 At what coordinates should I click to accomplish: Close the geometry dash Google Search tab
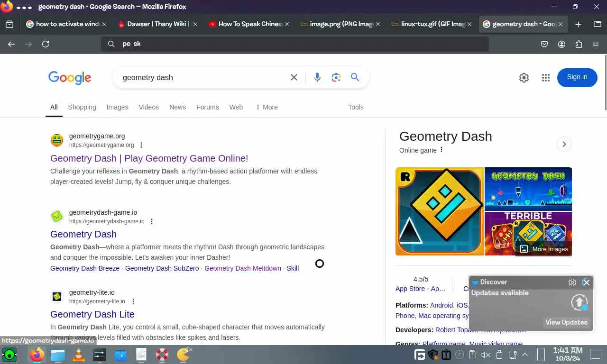coord(561,24)
